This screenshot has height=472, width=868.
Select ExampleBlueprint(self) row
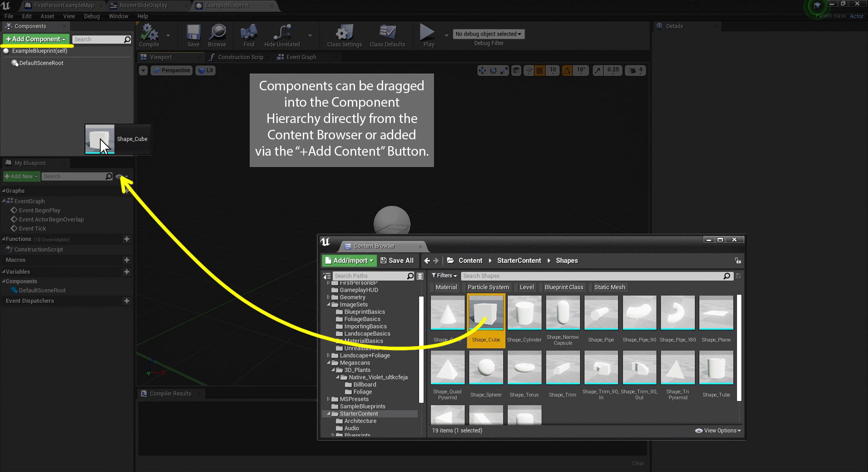[x=39, y=51]
